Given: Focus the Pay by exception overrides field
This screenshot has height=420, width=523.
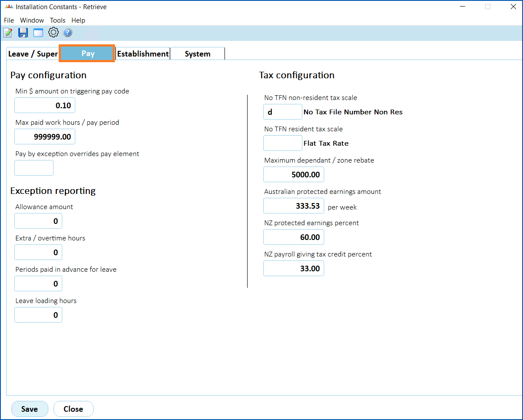Looking at the screenshot, I should click(x=34, y=168).
